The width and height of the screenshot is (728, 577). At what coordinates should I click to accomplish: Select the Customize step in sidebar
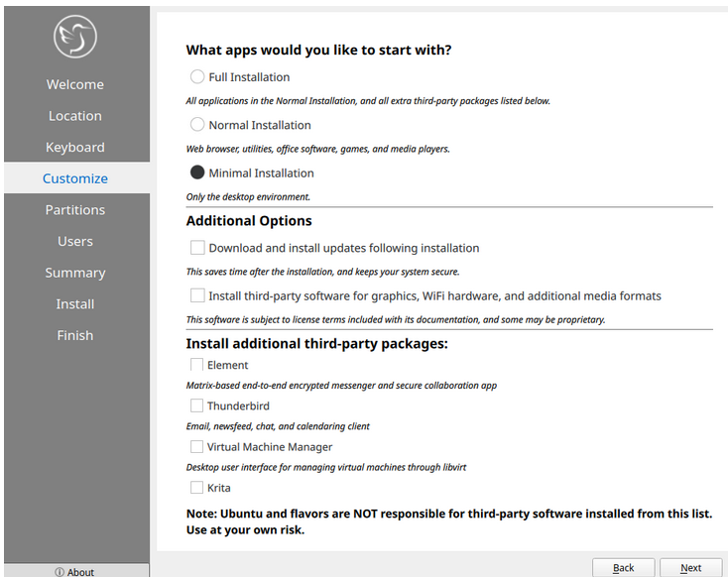[75, 178]
